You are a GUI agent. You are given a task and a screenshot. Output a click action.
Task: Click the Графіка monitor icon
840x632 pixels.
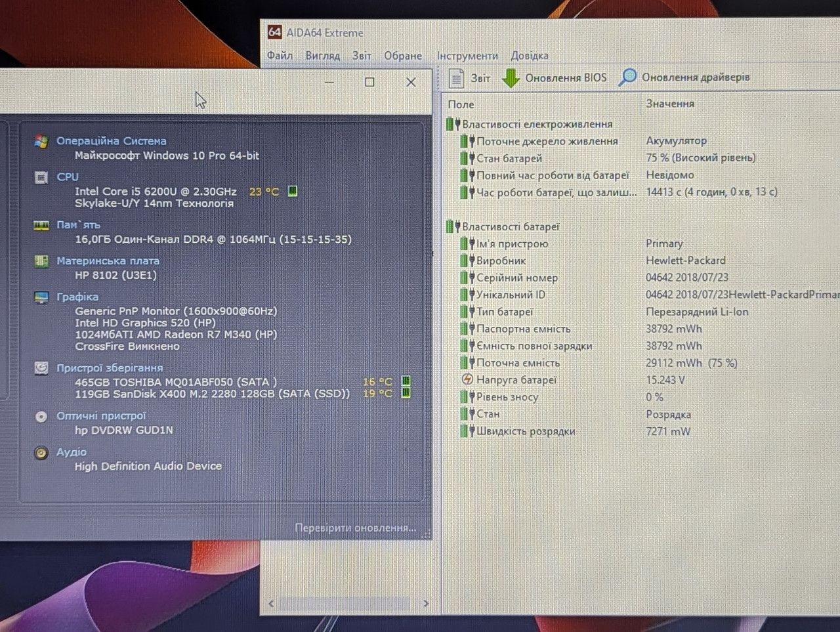click(41, 297)
